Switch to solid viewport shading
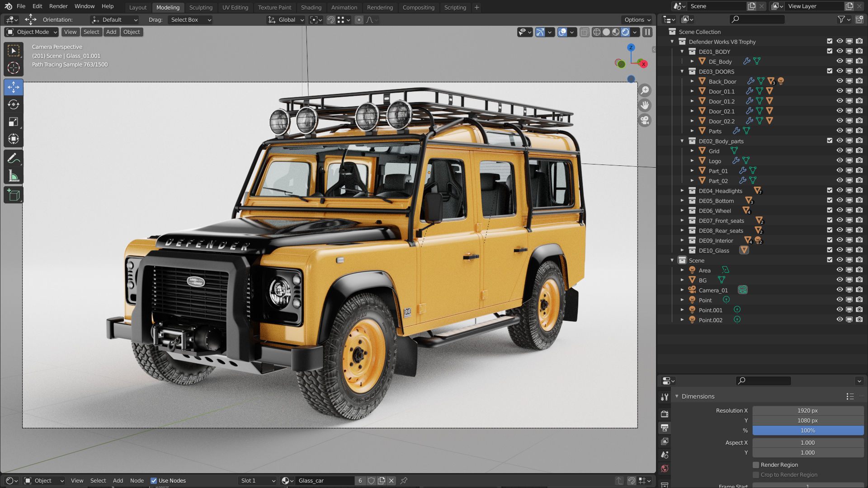This screenshot has width=868, height=488. point(606,32)
